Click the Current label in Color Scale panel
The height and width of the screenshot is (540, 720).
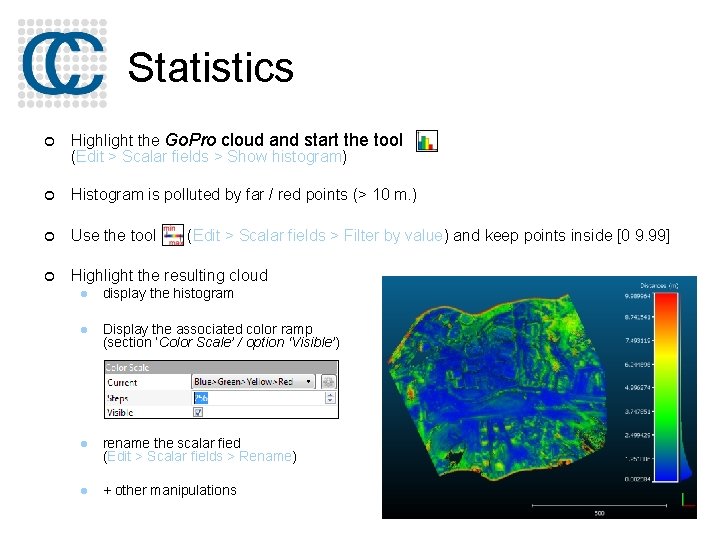click(x=123, y=382)
